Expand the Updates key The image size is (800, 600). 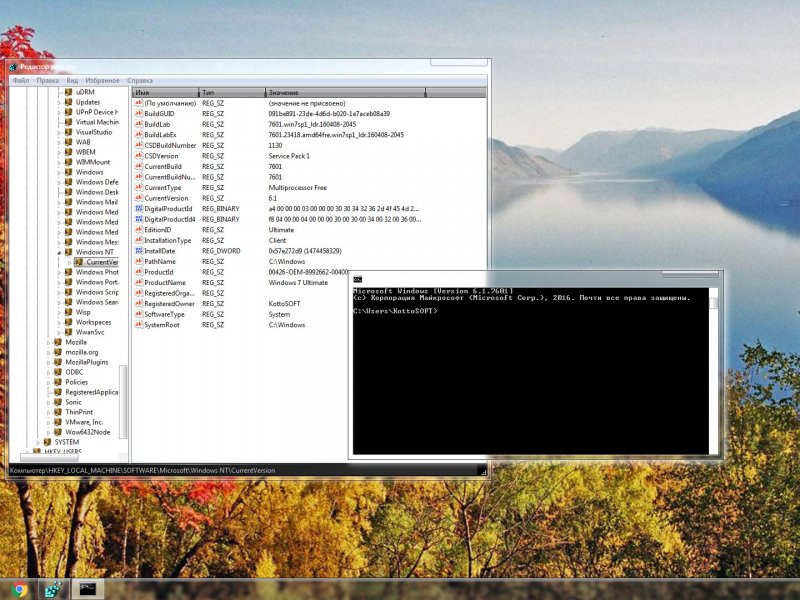59,102
